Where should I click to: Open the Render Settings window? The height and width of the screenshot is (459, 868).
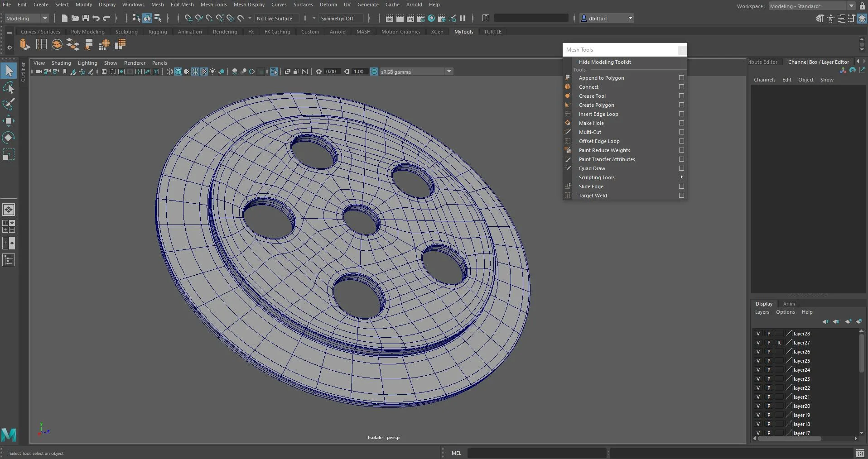tap(421, 18)
